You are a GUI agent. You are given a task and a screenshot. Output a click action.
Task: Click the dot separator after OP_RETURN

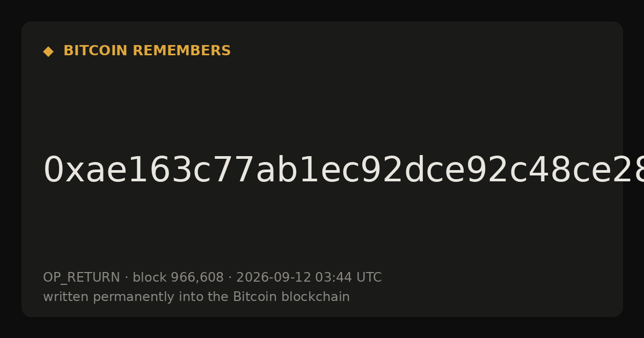click(126, 278)
